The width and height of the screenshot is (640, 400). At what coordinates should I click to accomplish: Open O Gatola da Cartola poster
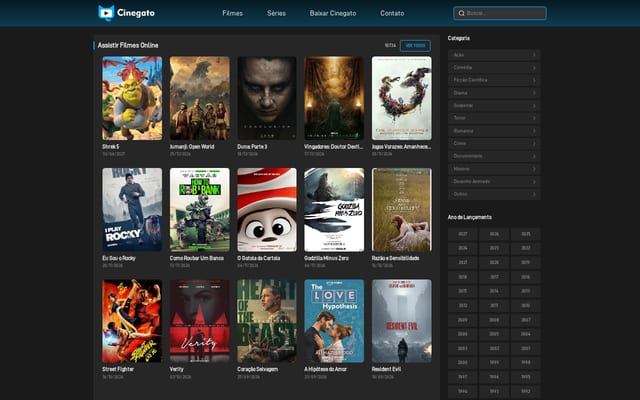[x=267, y=210]
